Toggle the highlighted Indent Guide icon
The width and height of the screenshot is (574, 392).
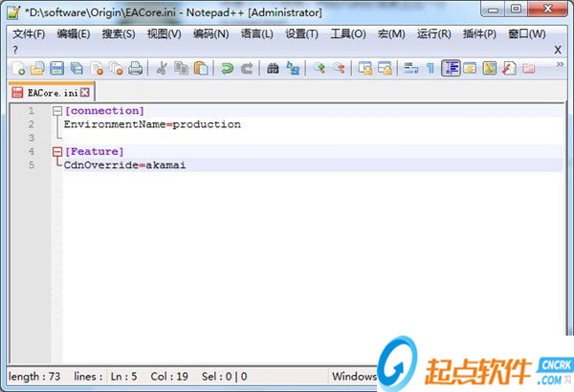(x=451, y=68)
